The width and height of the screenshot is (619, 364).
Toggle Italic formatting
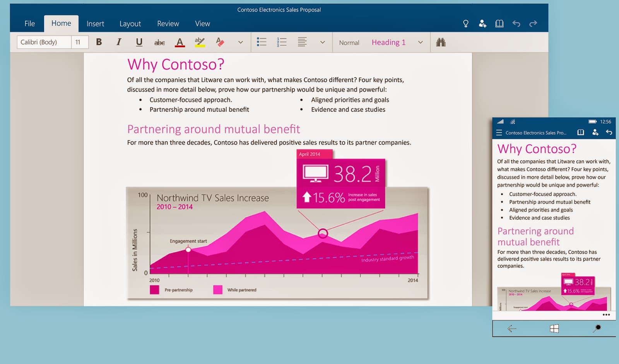[119, 42]
